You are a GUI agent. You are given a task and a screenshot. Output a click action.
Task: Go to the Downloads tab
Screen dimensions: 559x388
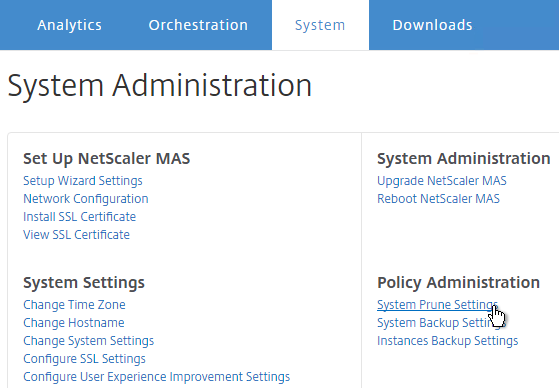(432, 25)
